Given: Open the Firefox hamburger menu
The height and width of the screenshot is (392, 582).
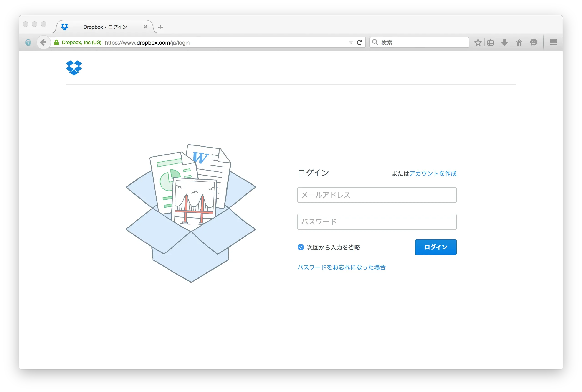Looking at the screenshot, I should click(x=553, y=42).
